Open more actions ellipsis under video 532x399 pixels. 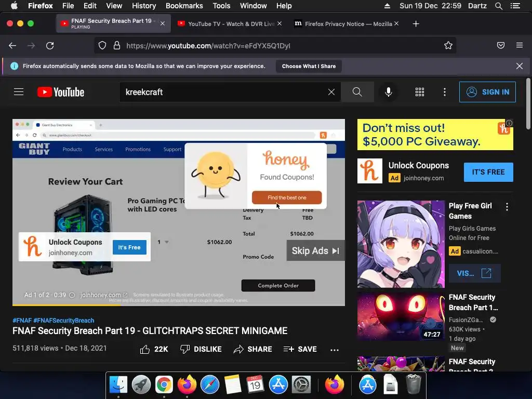[335, 350]
